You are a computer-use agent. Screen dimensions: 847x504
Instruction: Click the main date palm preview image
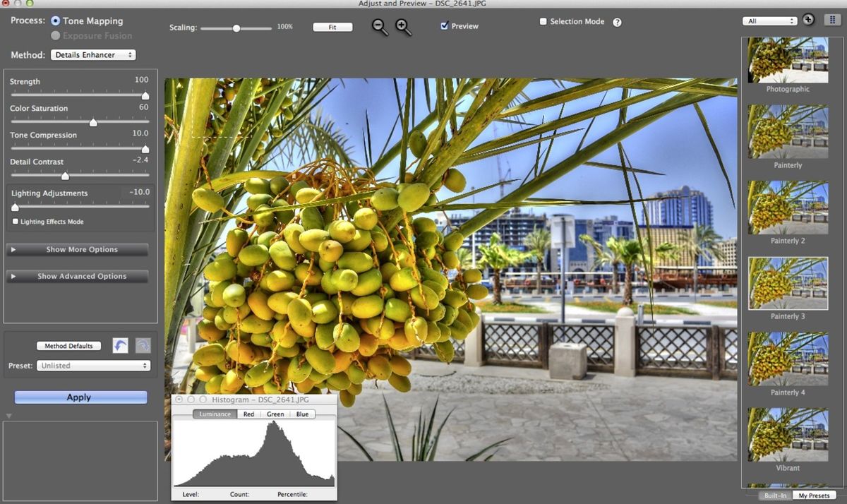click(451, 269)
